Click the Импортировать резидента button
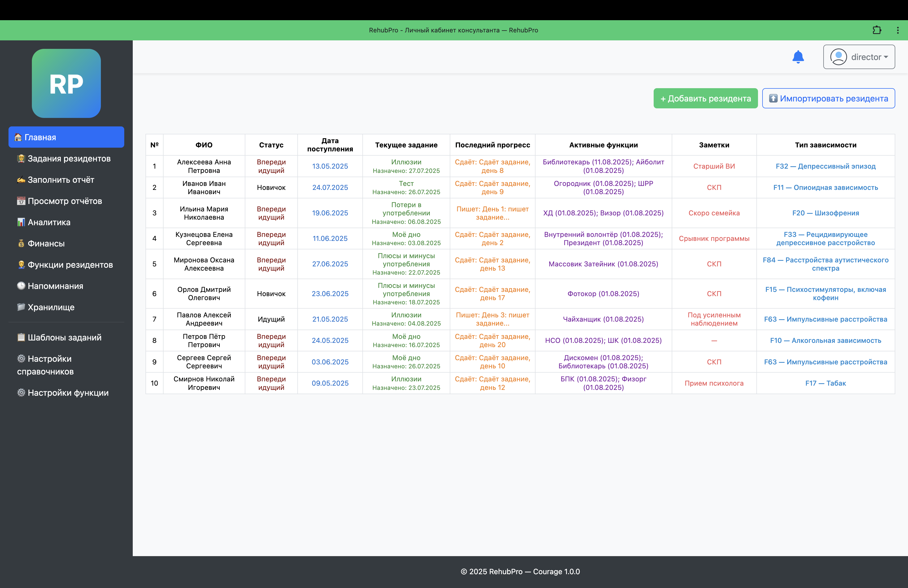Image resolution: width=908 pixels, height=588 pixels. point(828,99)
